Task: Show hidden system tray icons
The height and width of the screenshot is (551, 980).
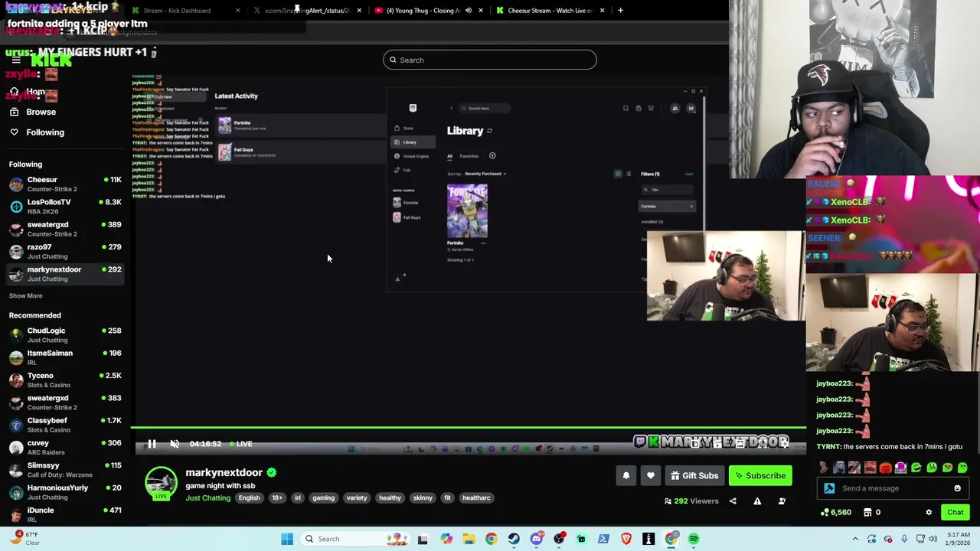Action: click(855, 539)
